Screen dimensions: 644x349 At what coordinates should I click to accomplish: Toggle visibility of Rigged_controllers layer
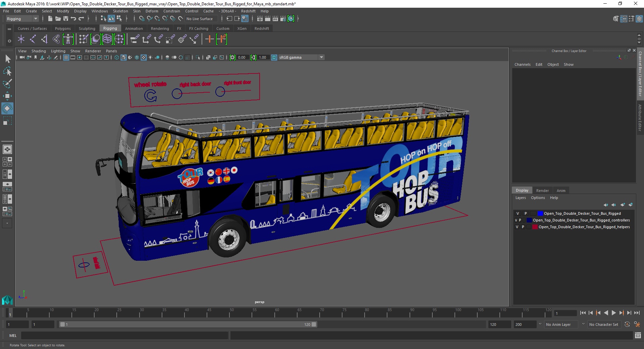point(516,220)
